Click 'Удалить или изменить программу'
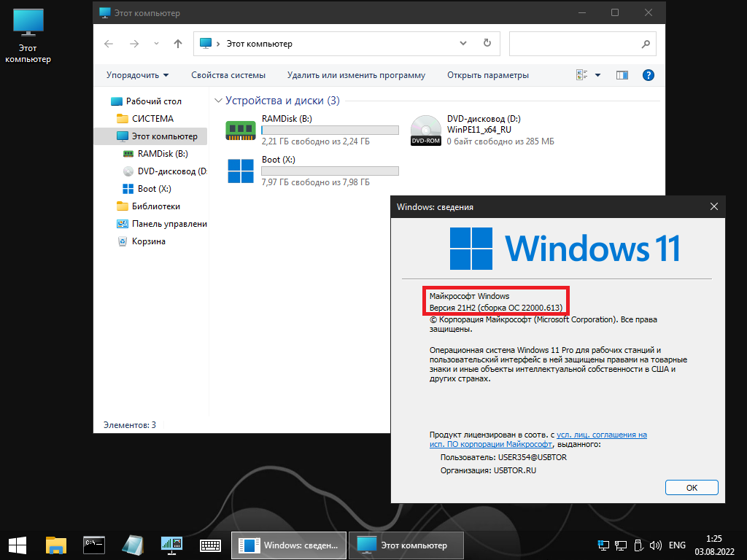The height and width of the screenshot is (560, 747). [356, 75]
